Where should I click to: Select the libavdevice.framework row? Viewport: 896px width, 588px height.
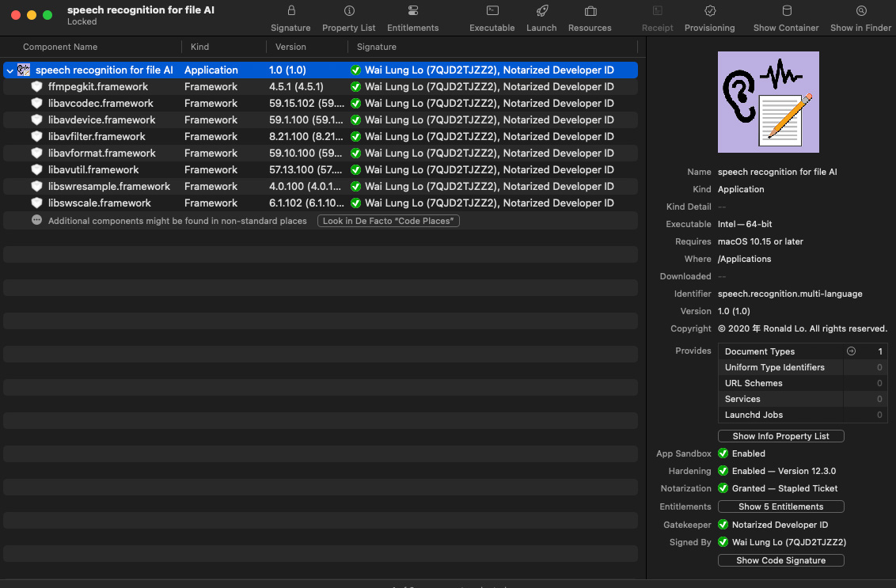coord(321,120)
